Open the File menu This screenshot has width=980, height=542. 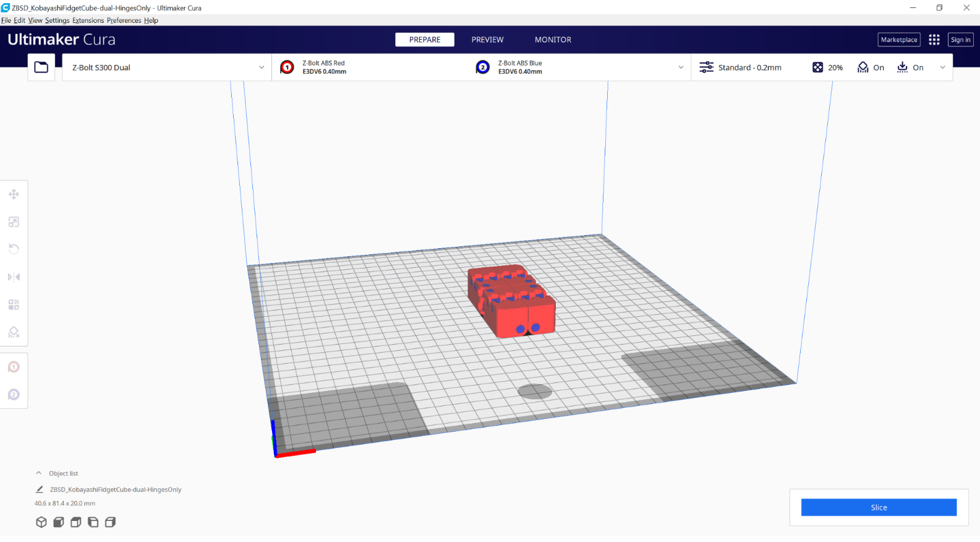point(6,20)
